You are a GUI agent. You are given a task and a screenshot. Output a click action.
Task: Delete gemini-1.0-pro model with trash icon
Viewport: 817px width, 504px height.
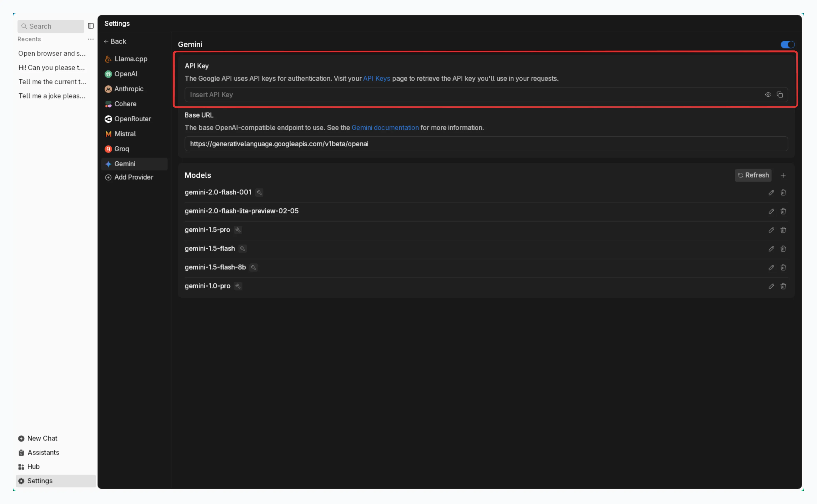tap(783, 286)
